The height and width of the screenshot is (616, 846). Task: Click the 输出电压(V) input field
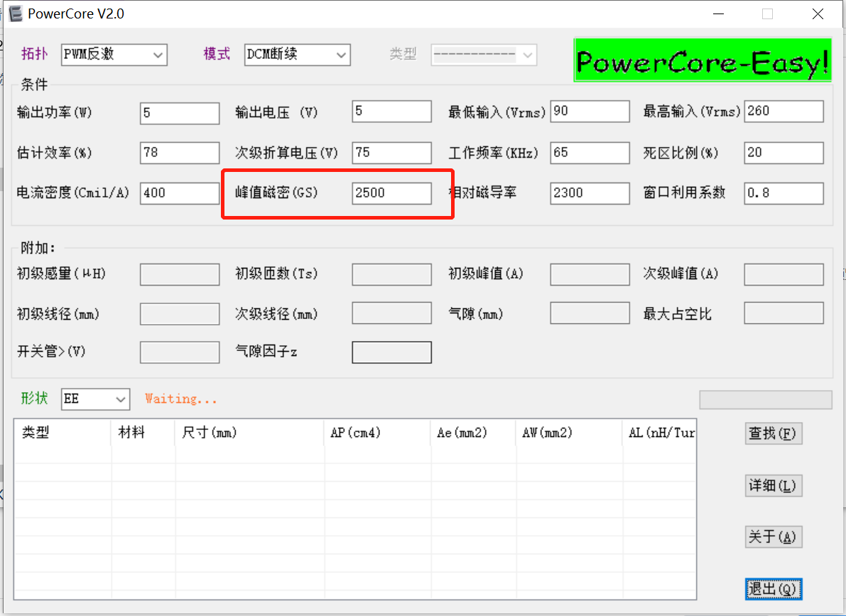391,112
